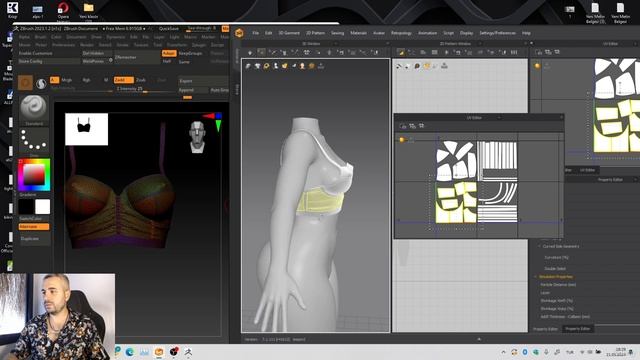Open the floating UV Editor title dropdown arrow
This screenshot has width=640, height=360.
point(499,118)
